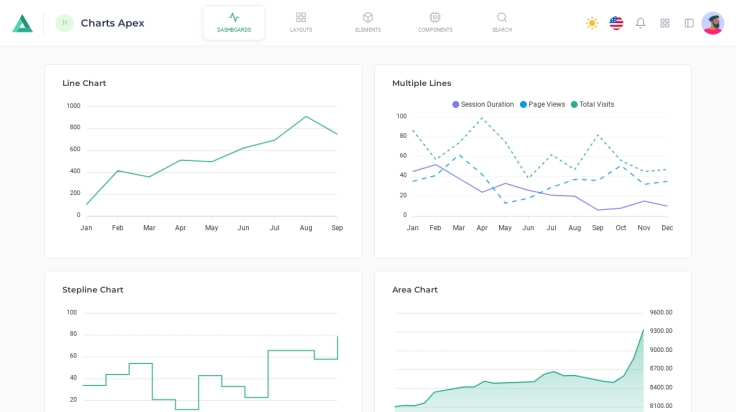The width and height of the screenshot is (736, 412).
Task: Click the Page Views blue legend dot
Action: (523, 104)
